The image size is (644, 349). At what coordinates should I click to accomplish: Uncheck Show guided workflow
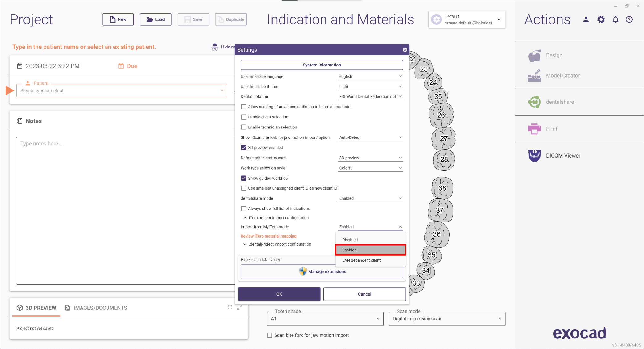coord(244,178)
